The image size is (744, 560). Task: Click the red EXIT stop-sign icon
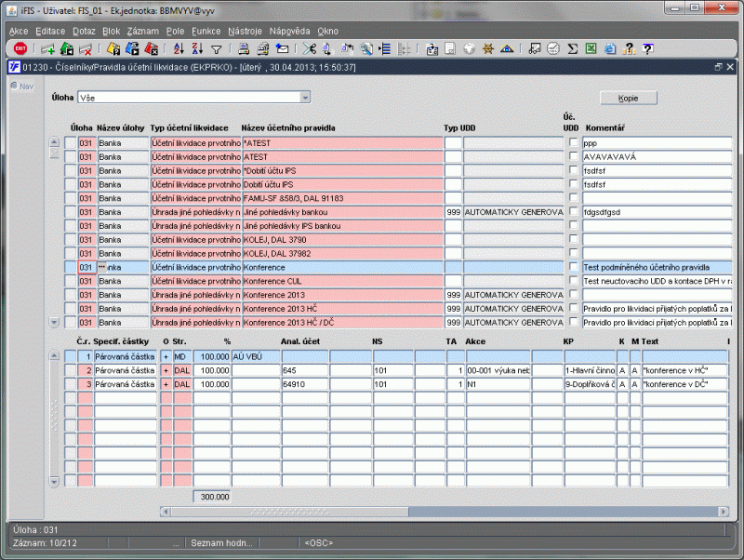click(20, 48)
